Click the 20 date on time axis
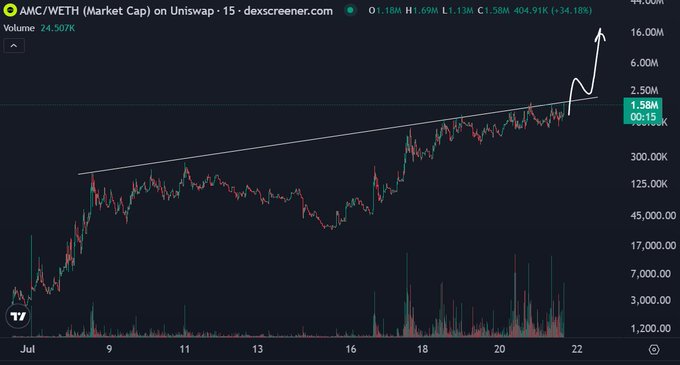The height and width of the screenshot is (365, 680). point(500,349)
